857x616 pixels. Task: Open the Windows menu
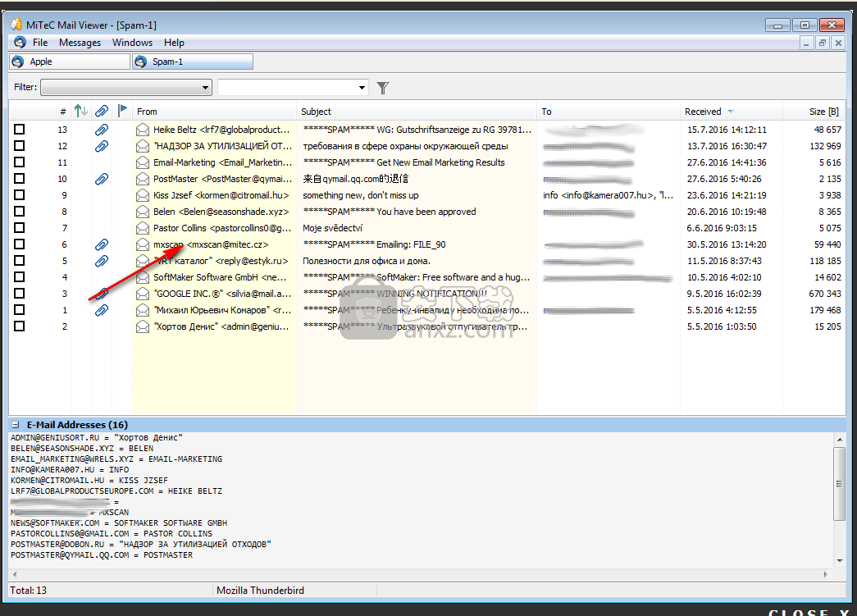coord(132,43)
